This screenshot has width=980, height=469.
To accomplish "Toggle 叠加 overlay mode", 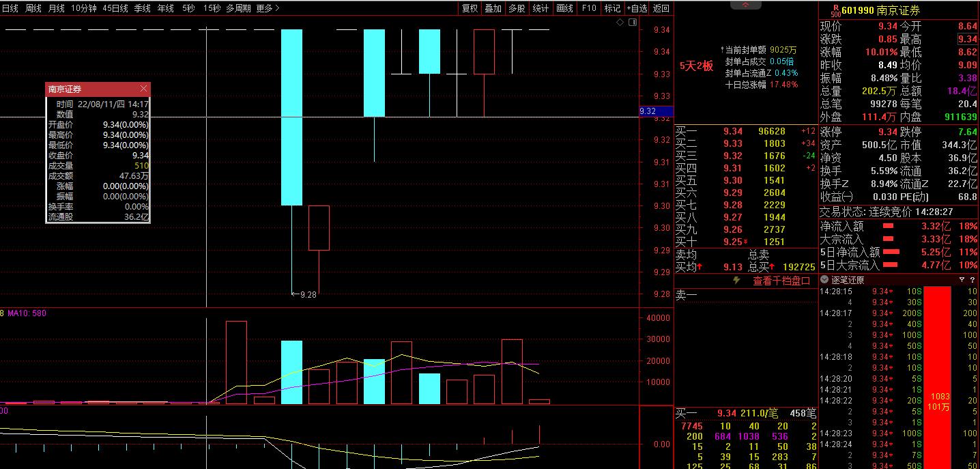I will [493, 8].
